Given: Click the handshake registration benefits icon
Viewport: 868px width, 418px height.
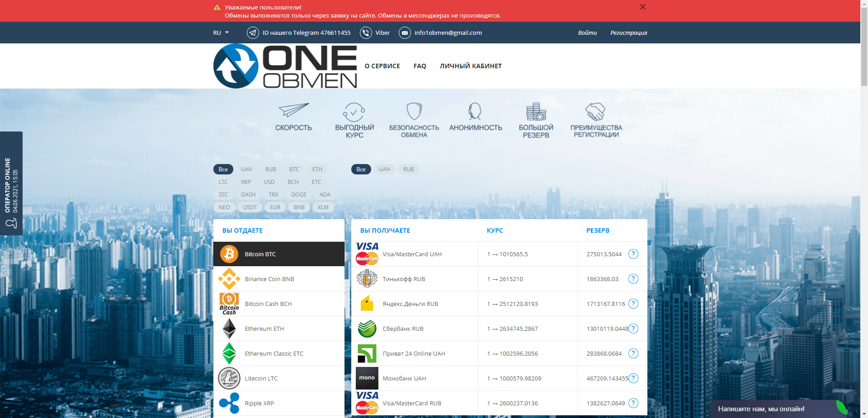Looking at the screenshot, I should pyautogui.click(x=595, y=111).
